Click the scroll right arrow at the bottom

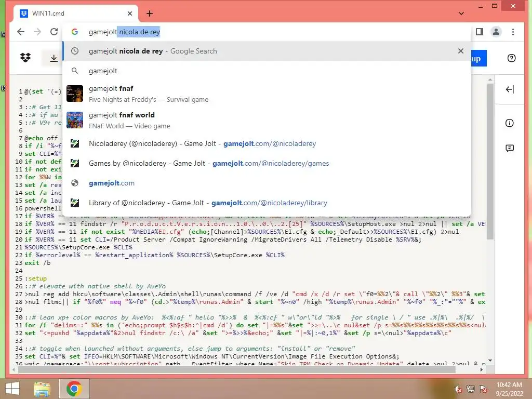tap(482, 369)
